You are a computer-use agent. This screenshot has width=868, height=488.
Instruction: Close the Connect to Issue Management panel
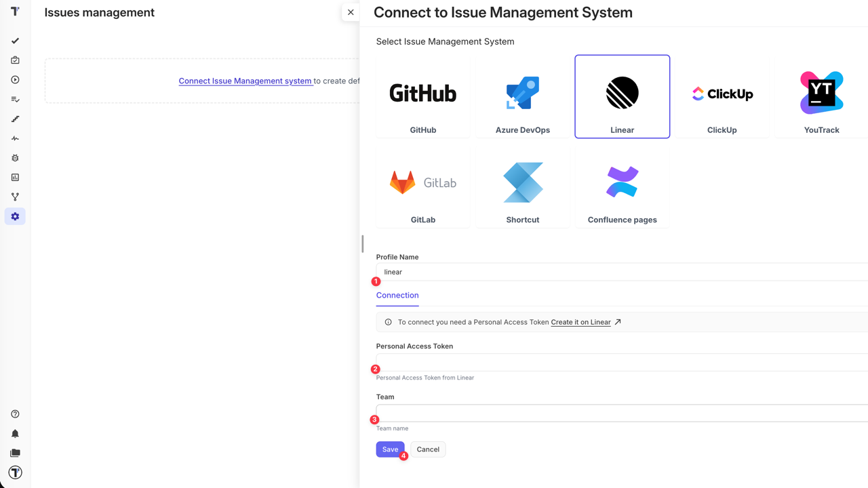351,12
